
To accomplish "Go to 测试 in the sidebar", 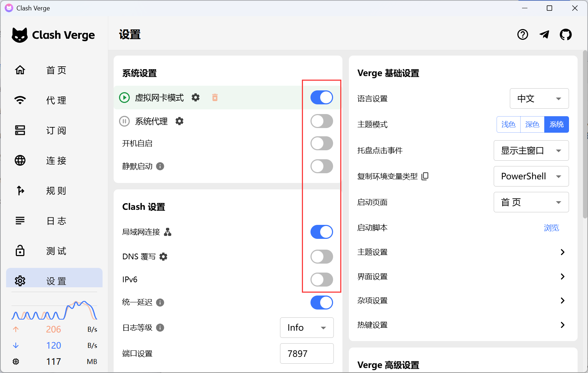I will pyautogui.click(x=54, y=251).
